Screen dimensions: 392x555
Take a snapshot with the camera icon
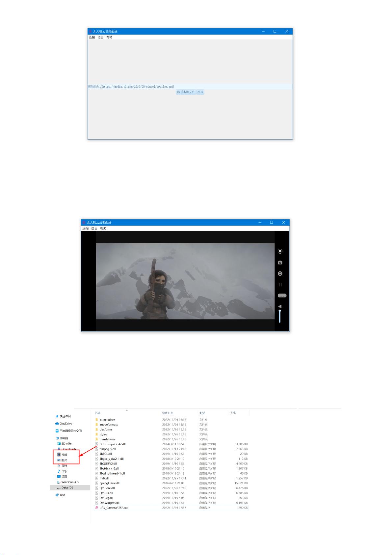click(x=280, y=263)
